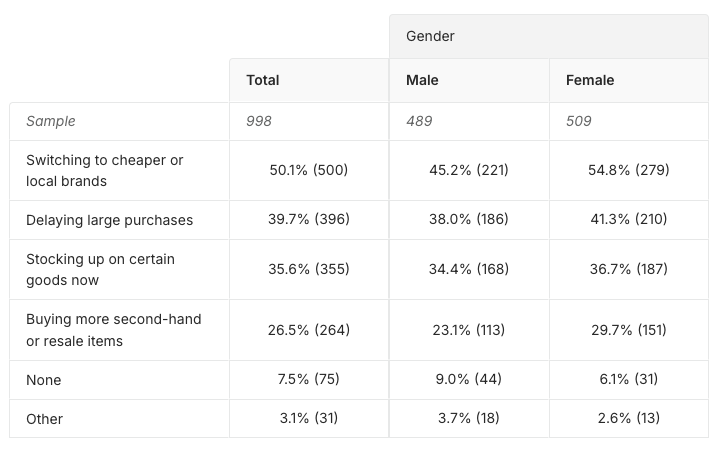Image resolution: width=724 pixels, height=449 pixels.
Task: Select the Female column header
Action: 590,80
